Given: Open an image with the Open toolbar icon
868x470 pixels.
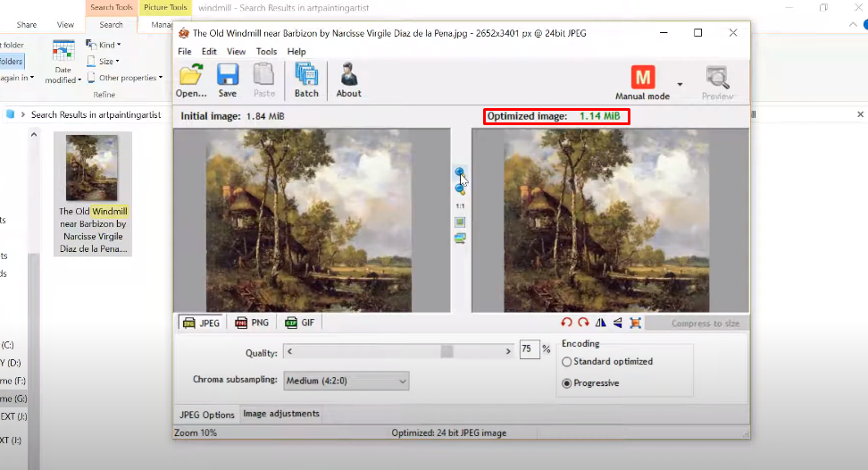Looking at the screenshot, I should point(191,75).
